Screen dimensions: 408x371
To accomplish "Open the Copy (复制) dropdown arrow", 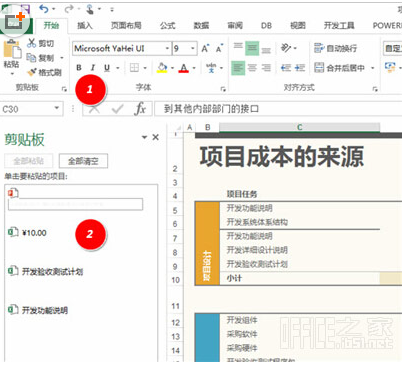I will [x=62, y=58].
